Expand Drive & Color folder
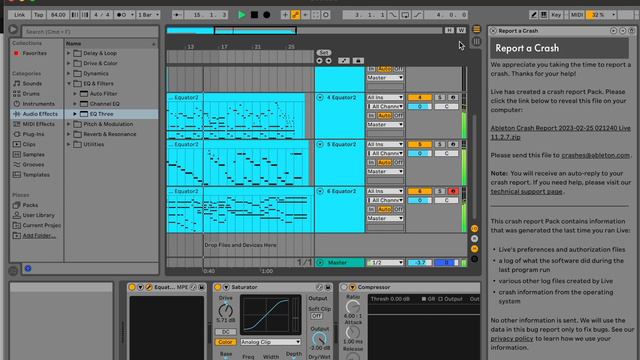The height and width of the screenshot is (360, 640). tap(69, 63)
